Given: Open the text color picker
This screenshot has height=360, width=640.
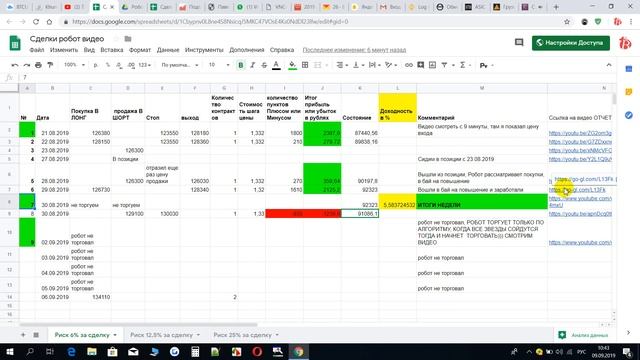Looking at the screenshot, I should pos(276,65).
